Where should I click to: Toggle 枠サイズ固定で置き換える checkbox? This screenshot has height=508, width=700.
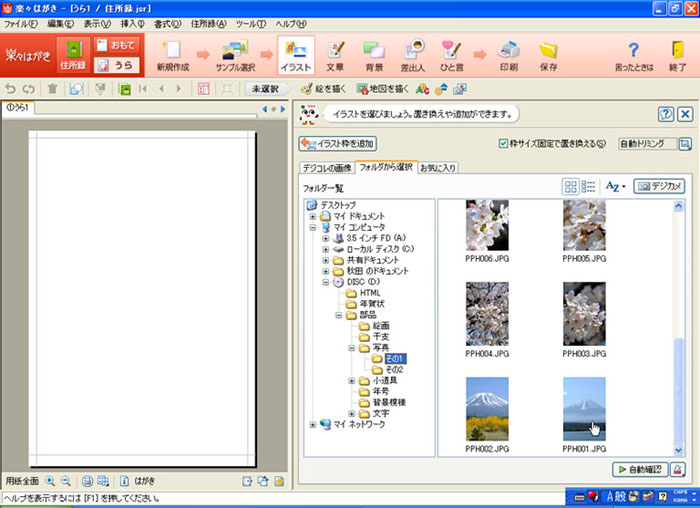pos(503,143)
